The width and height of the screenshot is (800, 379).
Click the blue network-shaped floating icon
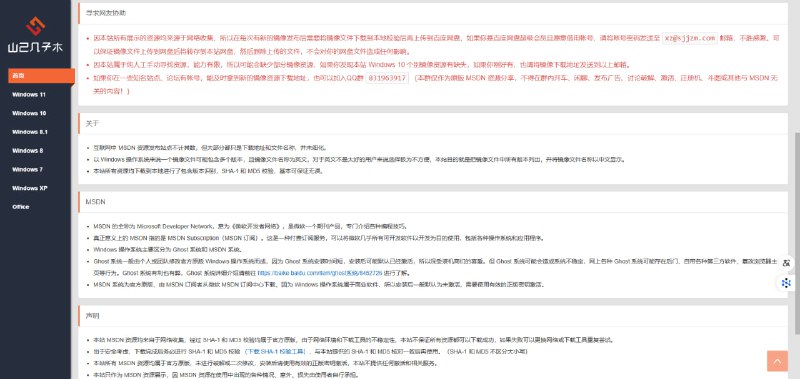[x=786, y=283]
